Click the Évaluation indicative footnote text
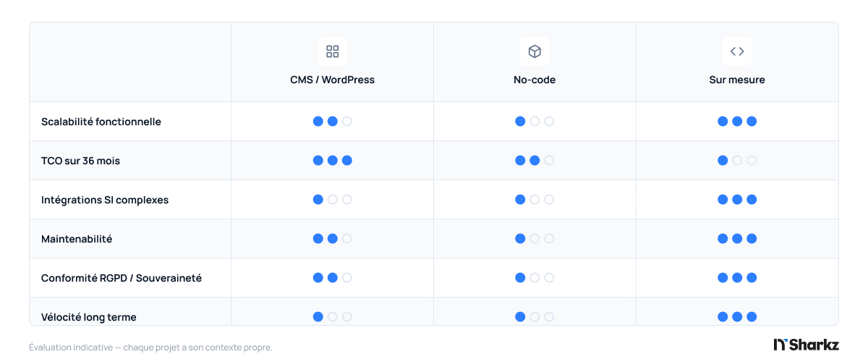This screenshot has height=362, width=868. point(150,348)
